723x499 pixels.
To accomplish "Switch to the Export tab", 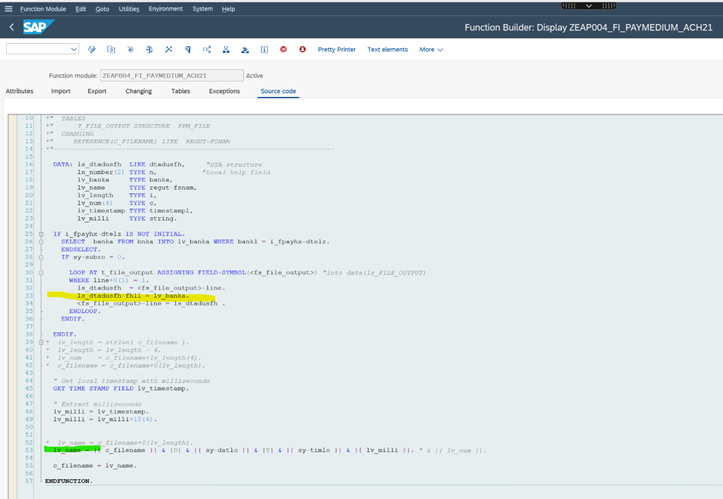I will (97, 91).
